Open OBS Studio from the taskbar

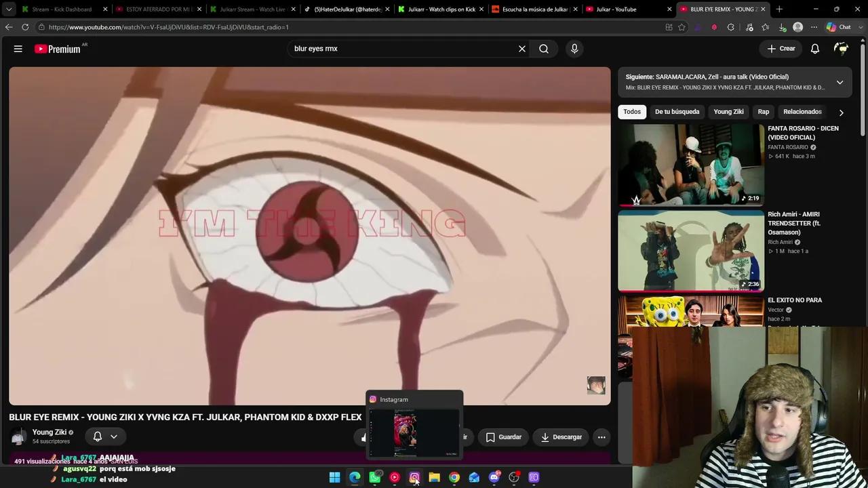[514, 477]
